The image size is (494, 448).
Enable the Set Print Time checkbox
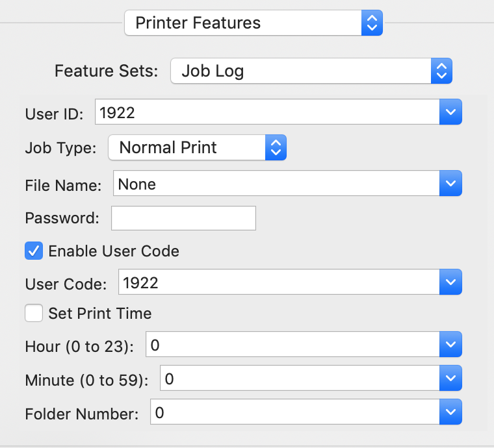pos(34,314)
